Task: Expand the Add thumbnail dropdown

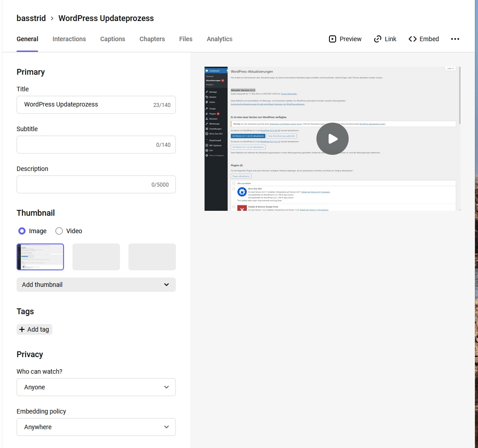Action: click(96, 285)
